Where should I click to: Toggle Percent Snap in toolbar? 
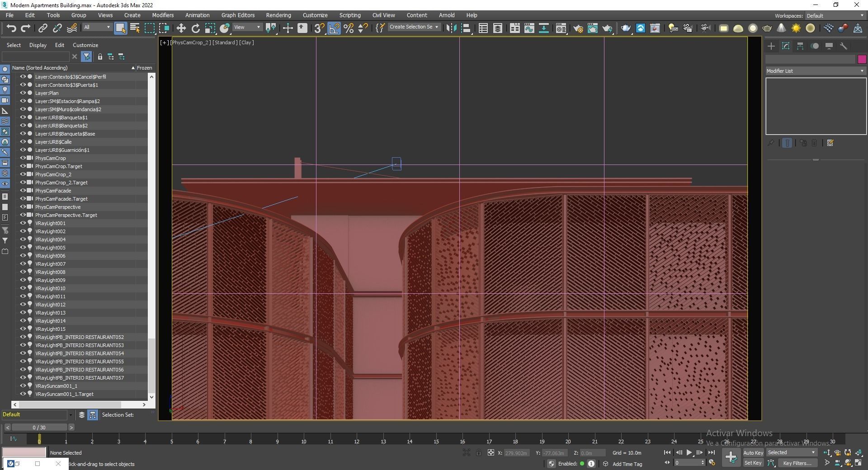(349, 28)
